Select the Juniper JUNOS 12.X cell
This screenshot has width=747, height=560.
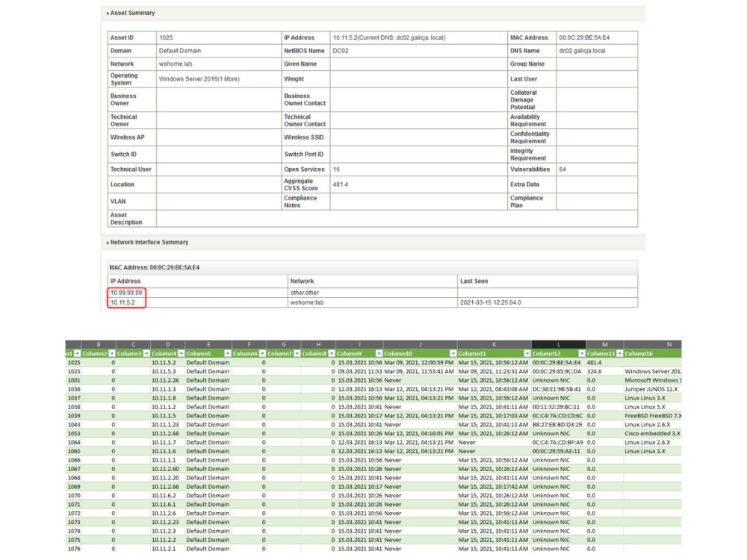point(652,389)
